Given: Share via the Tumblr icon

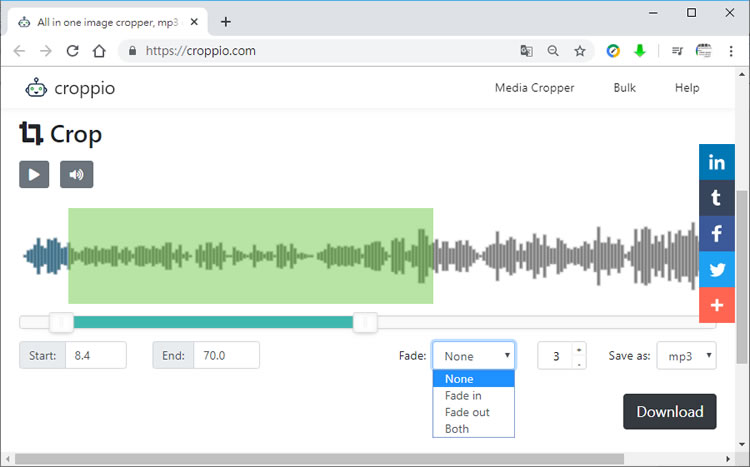Looking at the screenshot, I should click(717, 199).
